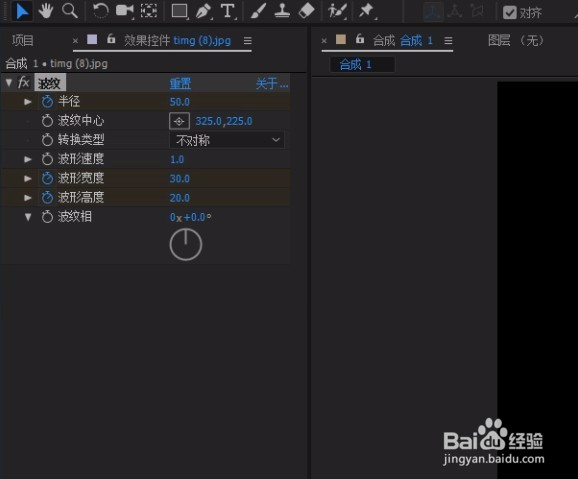Click the lock icon on 合成 viewer panel
This screenshot has width=578, height=479.
(x=360, y=39)
